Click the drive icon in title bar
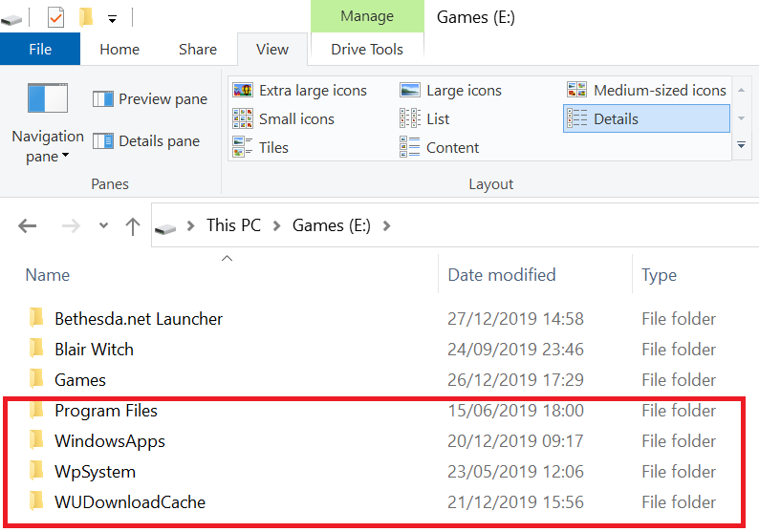The width and height of the screenshot is (759, 532). [x=11, y=20]
